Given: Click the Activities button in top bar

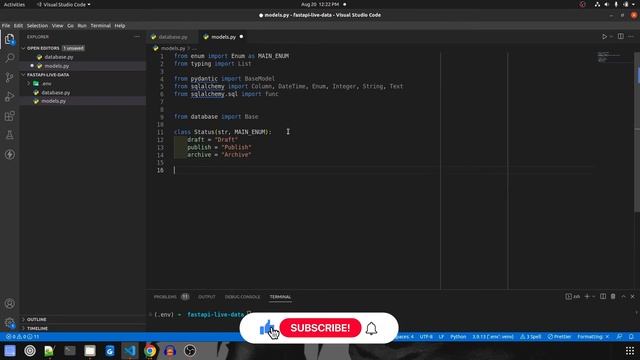Looking at the screenshot, I should [x=14, y=4].
